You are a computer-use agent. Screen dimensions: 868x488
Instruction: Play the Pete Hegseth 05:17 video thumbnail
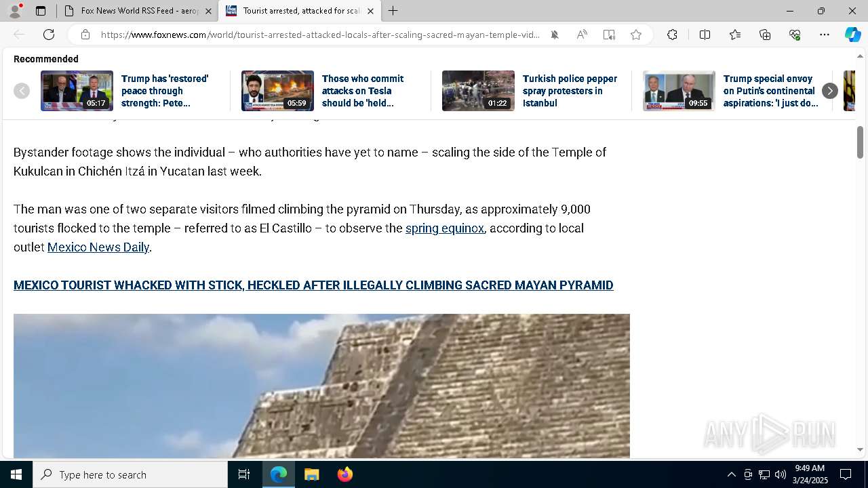[77, 91]
